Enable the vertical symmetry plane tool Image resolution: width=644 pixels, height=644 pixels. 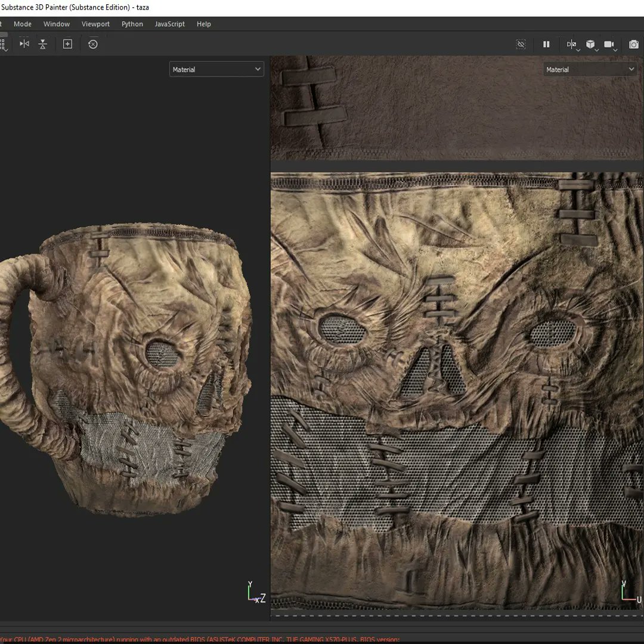coord(43,44)
